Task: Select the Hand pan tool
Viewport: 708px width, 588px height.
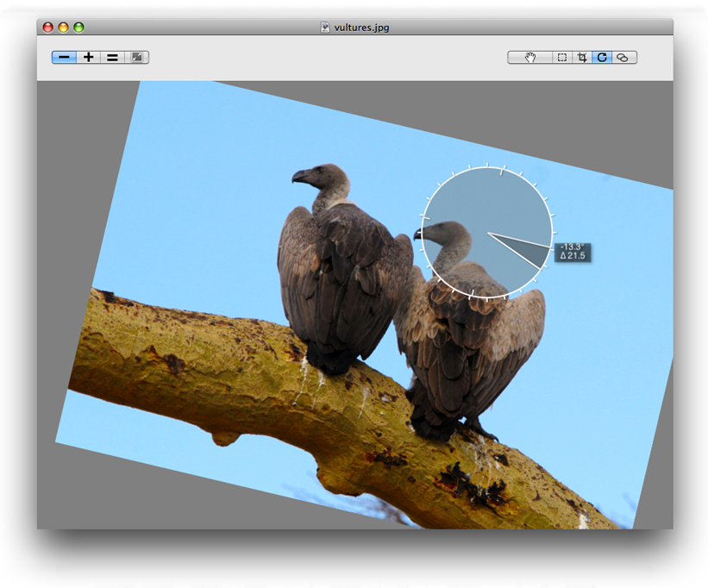Action: (529, 57)
